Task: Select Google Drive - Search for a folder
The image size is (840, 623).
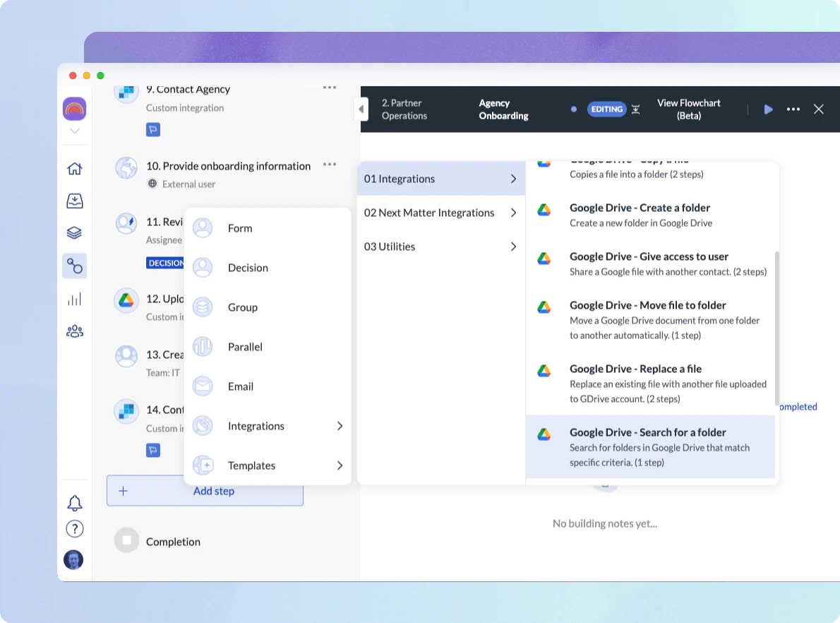Action: 650,446
